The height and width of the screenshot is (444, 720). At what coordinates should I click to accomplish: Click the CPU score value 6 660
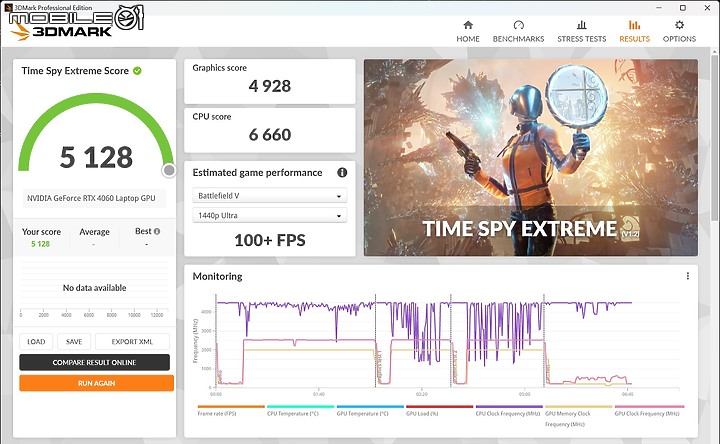pos(270,135)
